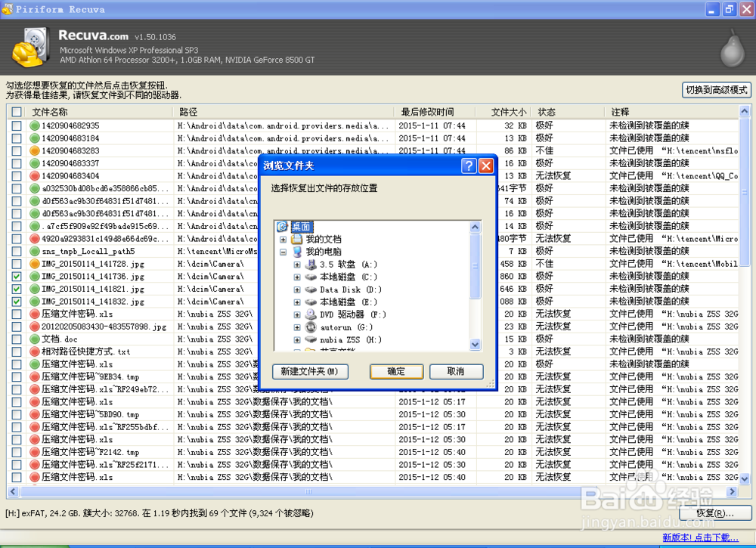
Task: Click file list scroll-right arrow
Action: (732, 491)
